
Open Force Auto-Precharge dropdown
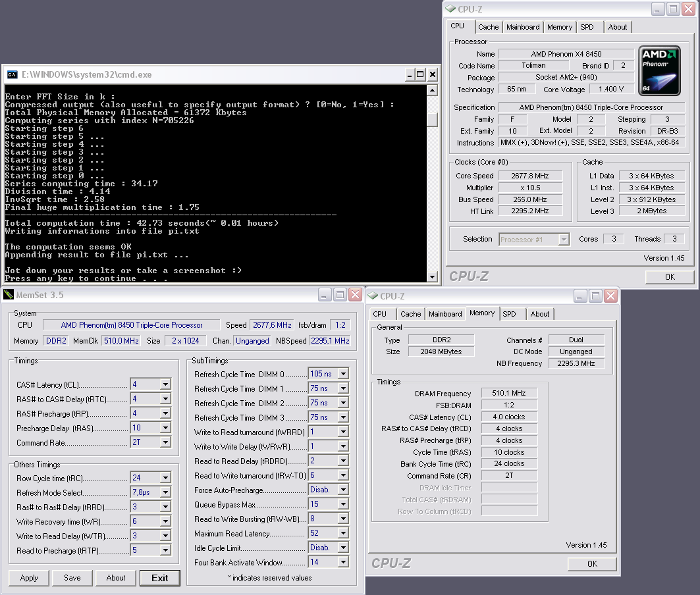(343, 490)
